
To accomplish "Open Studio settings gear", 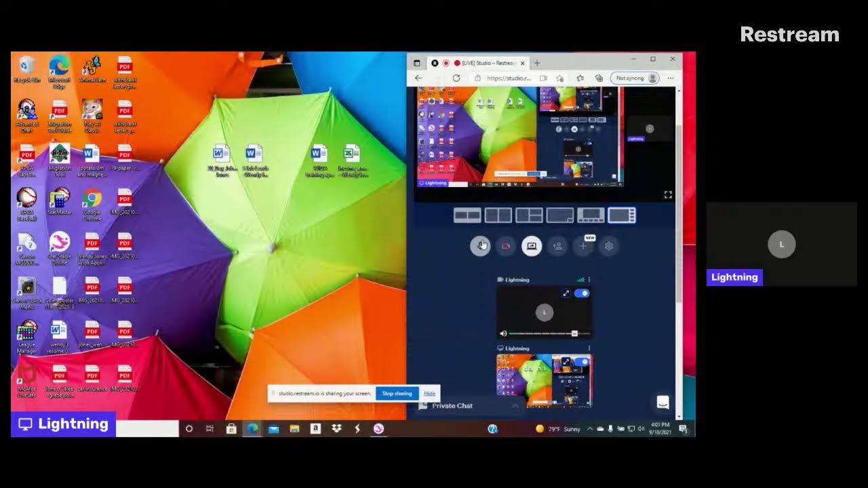I will click(609, 246).
